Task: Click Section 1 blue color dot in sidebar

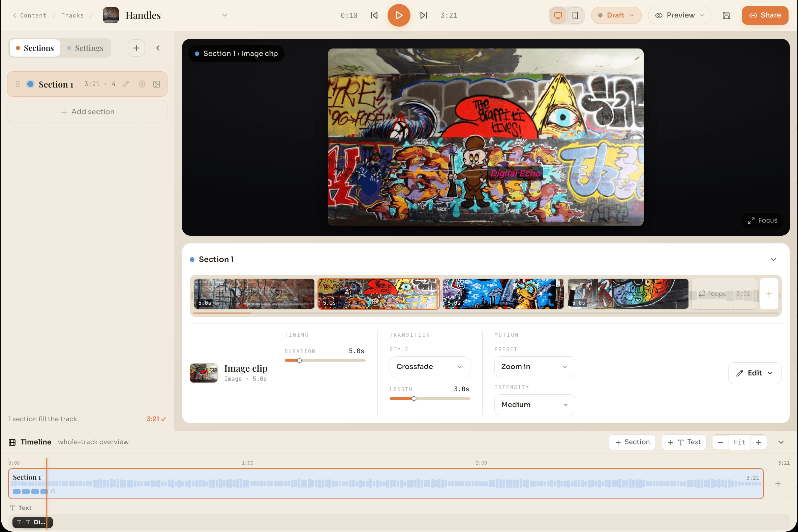Action: (x=30, y=84)
